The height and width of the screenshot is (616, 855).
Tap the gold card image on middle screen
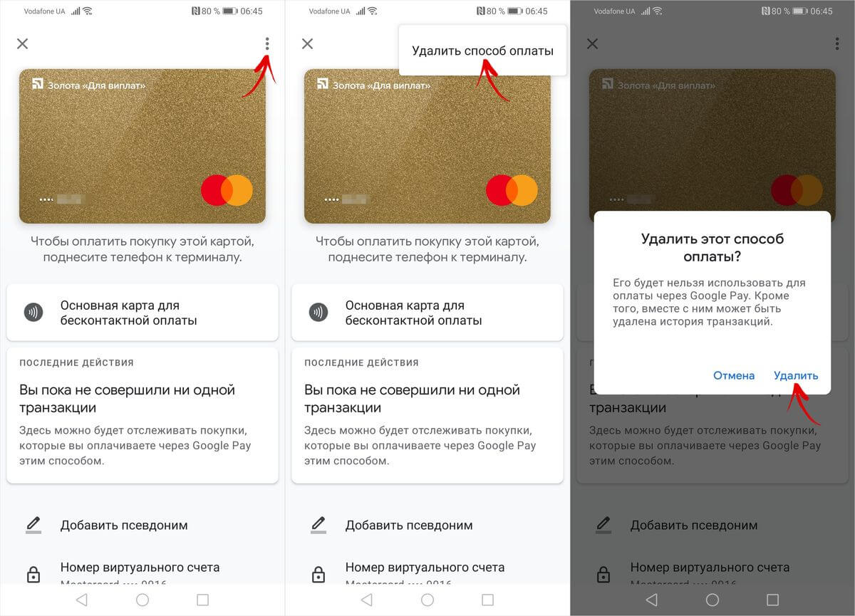click(427, 146)
